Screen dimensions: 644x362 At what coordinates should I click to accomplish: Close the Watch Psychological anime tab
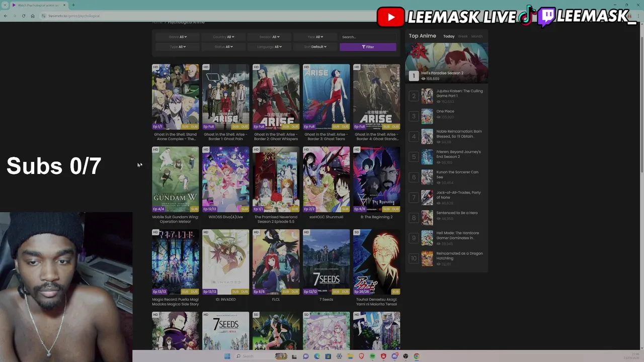pos(64,5)
